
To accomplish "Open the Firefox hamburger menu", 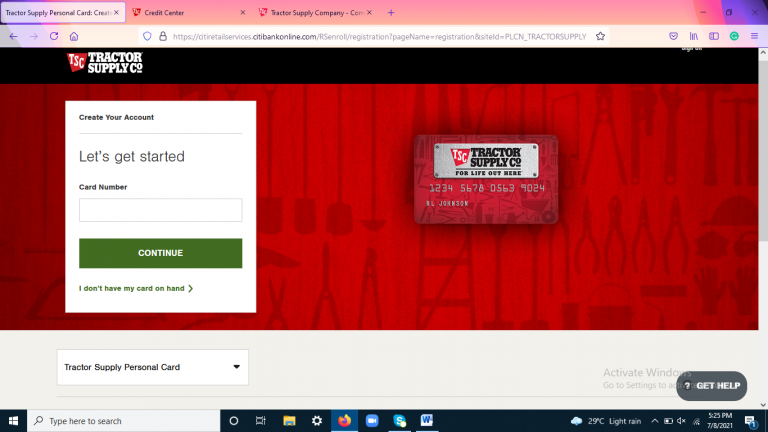I will click(x=754, y=36).
